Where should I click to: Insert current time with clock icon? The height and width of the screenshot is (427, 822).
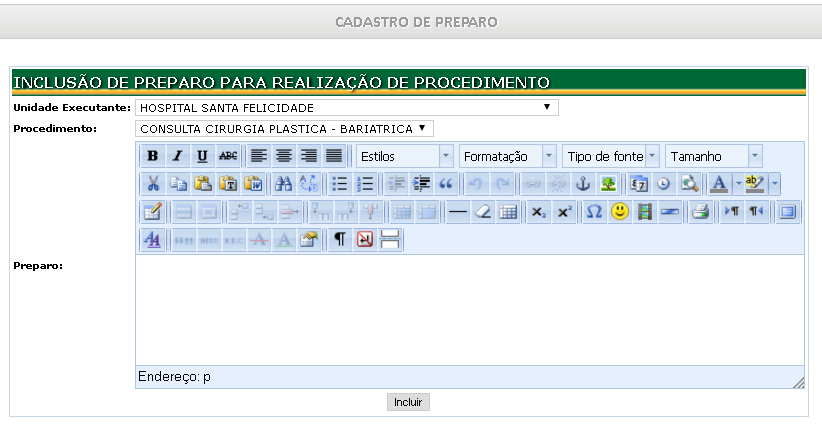(x=664, y=184)
